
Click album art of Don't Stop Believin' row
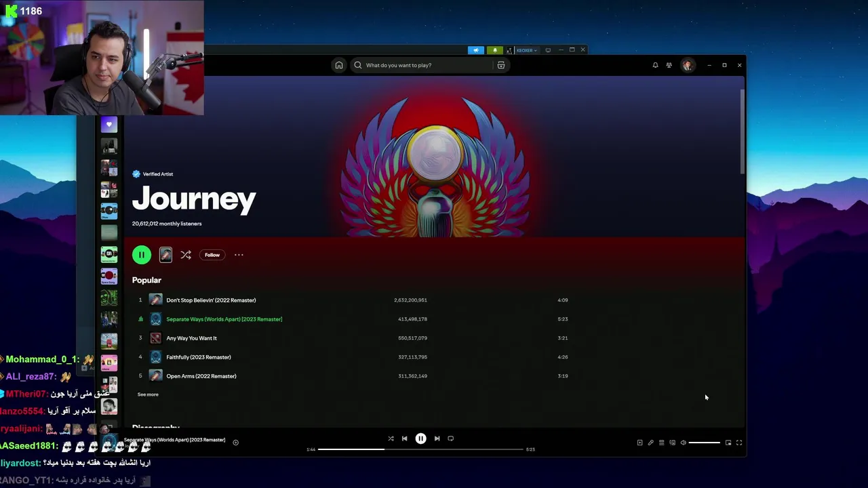155,300
